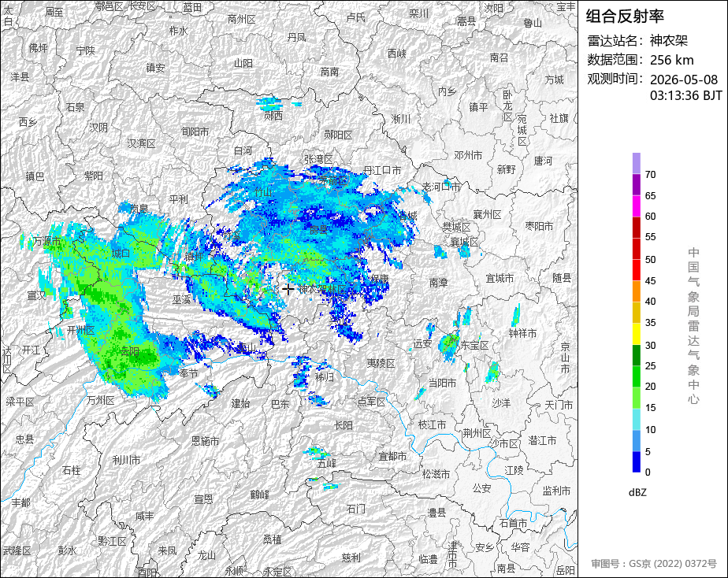Select the lavender swatch above 70 dBZ
Screen dimensions: 728x578
pos(636,163)
